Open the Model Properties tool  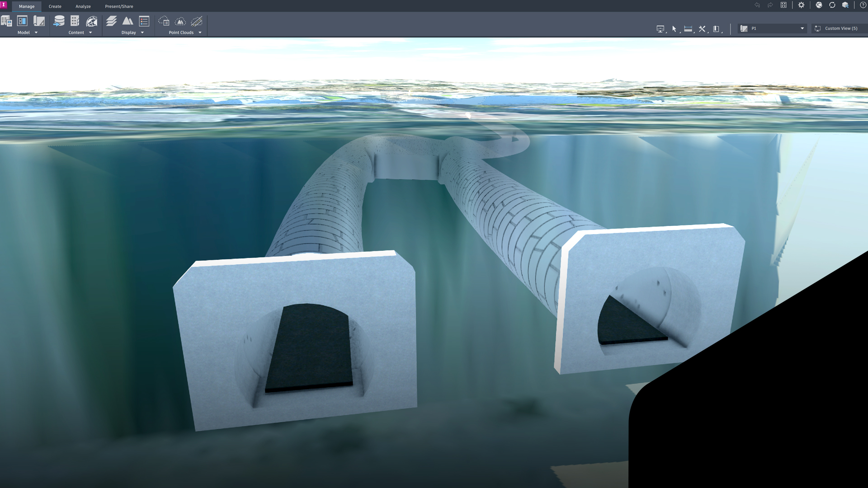pyautogui.click(x=22, y=21)
